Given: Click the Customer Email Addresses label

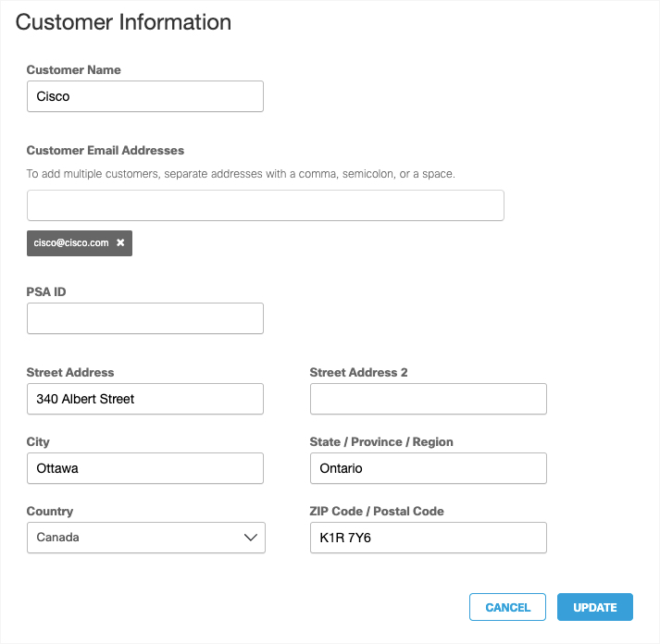Looking at the screenshot, I should (x=106, y=151).
